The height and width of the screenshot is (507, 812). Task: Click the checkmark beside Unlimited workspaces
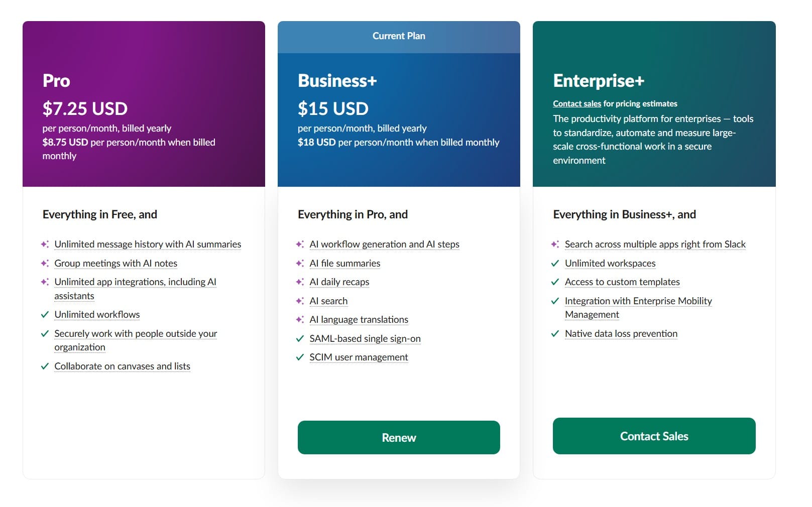[556, 263]
